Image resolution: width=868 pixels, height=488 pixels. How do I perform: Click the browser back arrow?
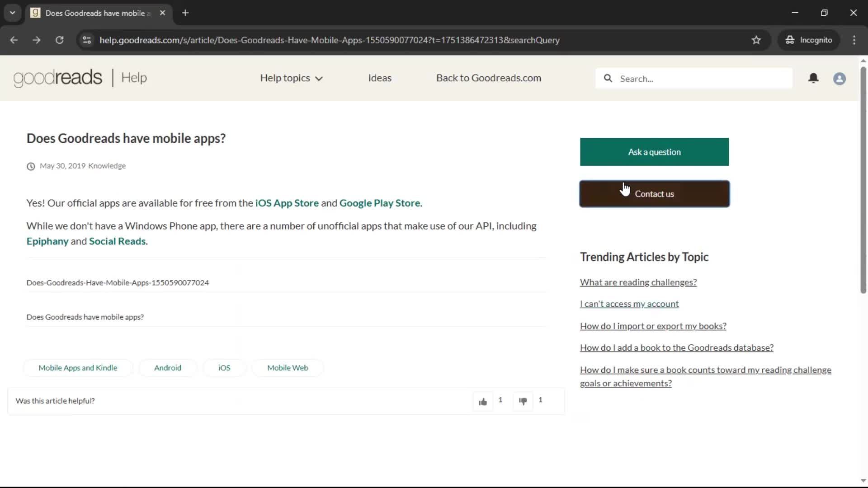pos(14,40)
